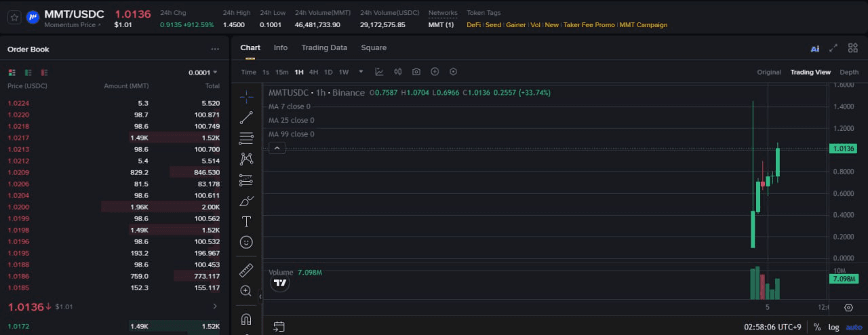Open price axis settings gear
The width and height of the screenshot is (868, 335).
tap(848, 307)
